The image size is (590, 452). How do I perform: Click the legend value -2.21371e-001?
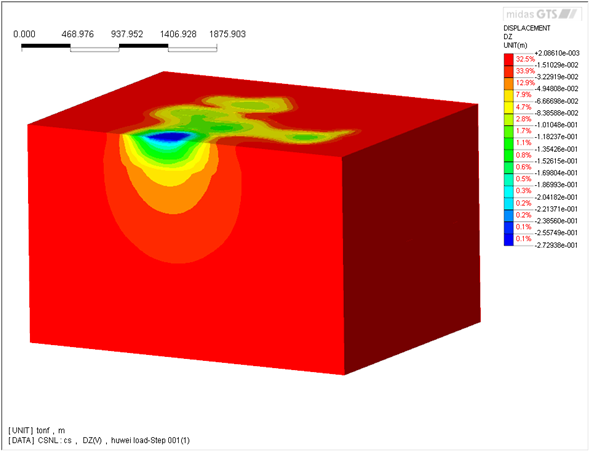(x=557, y=209)
